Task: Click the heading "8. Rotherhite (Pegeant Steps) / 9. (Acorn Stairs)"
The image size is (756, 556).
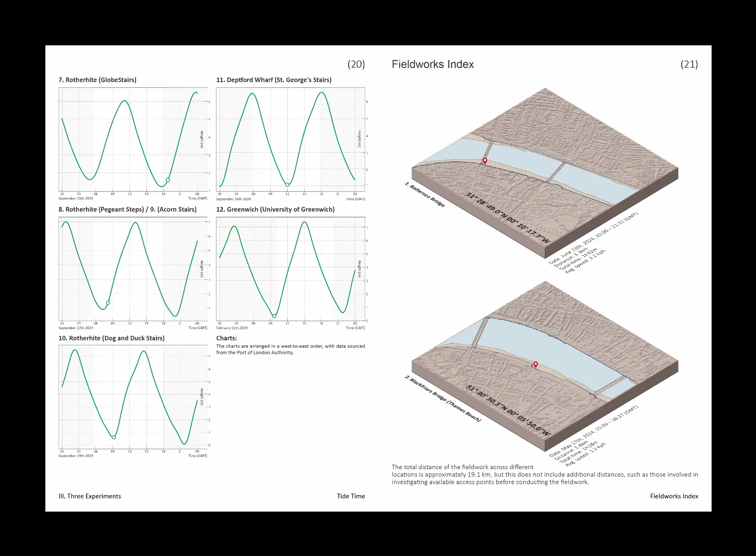Action: 128,209
